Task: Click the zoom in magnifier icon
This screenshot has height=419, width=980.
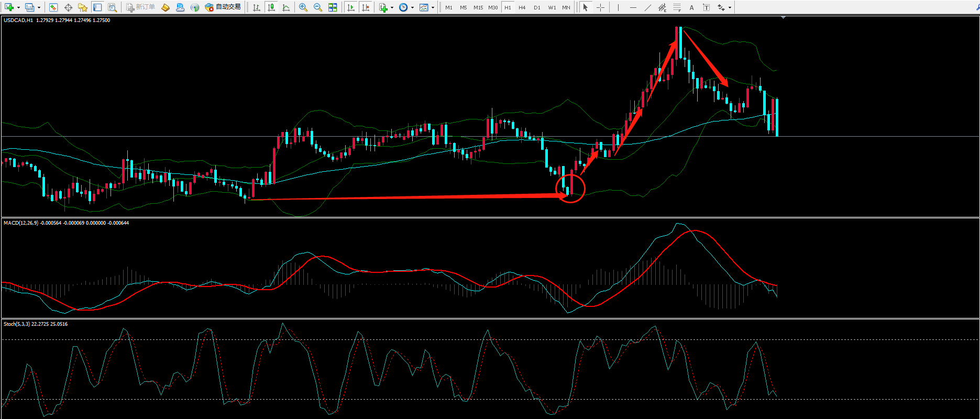Action: [x=303, y=7]
